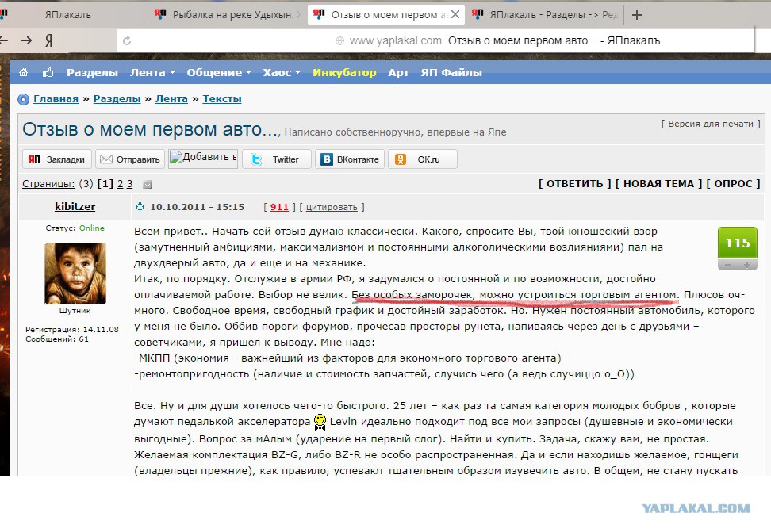
Task: Click kibitzer's avatar image
Action: tap(75, 274)
